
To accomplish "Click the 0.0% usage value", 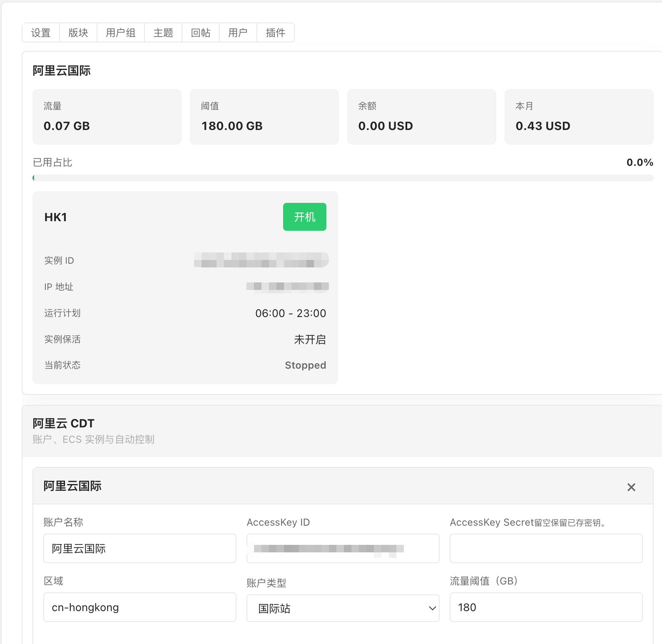I will click(640, 162).
